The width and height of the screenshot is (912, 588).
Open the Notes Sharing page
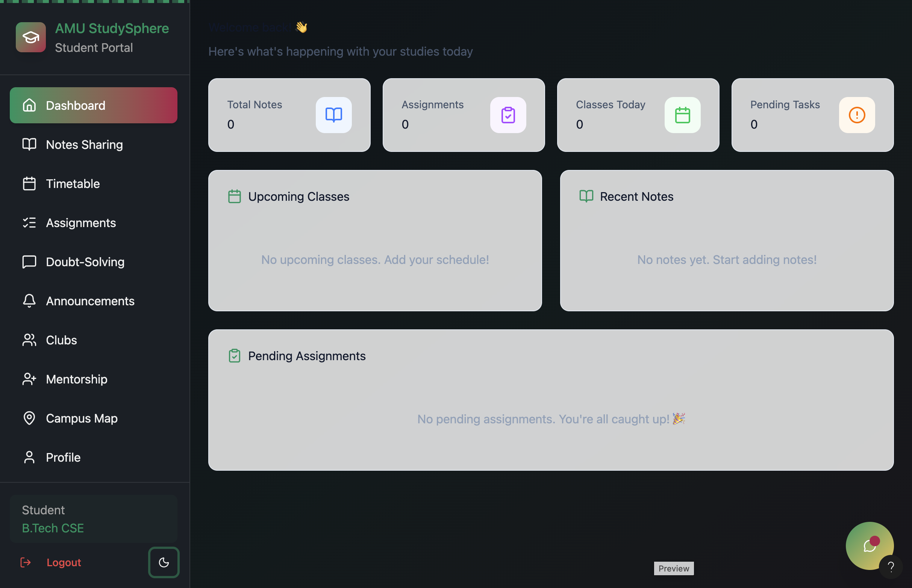84,145
